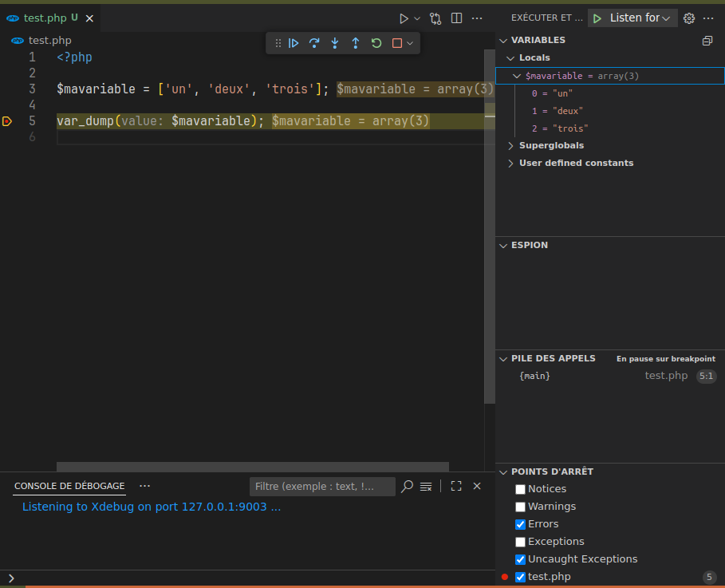Collapse $mavariable array node
The height and width of the screenshot is (588, 725).
pos(517,76)
